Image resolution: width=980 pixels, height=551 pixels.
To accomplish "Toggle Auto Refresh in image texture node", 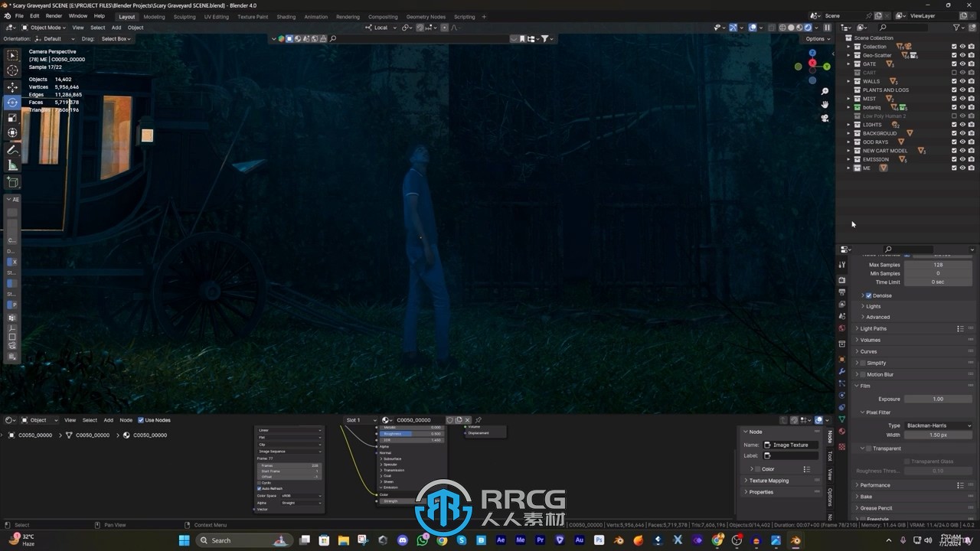I will pos(260,488).
